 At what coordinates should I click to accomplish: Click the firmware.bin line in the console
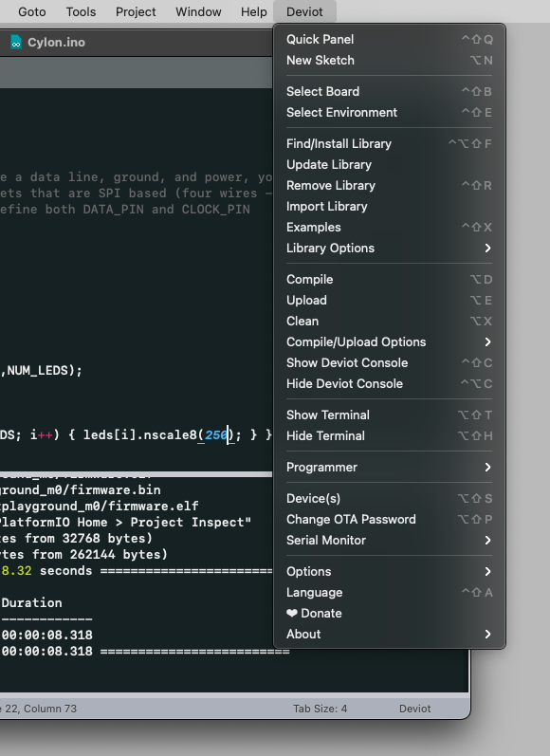81,490
